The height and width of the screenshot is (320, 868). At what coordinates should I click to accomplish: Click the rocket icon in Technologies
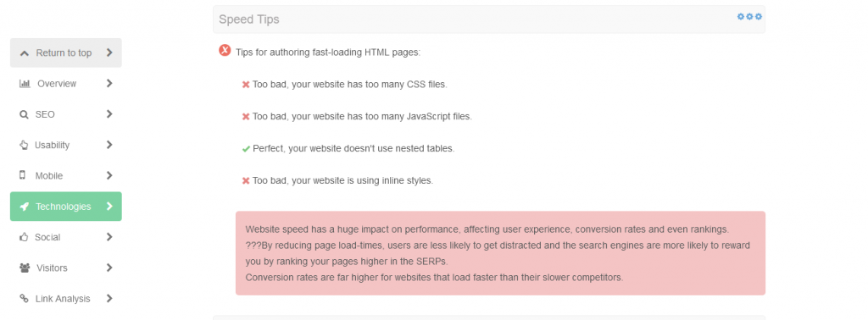coord(24,207)
